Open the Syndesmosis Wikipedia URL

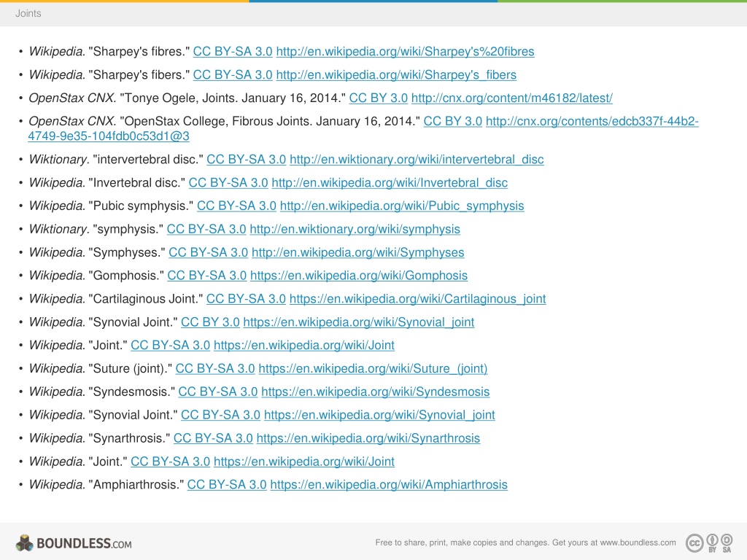pos(376,392)
